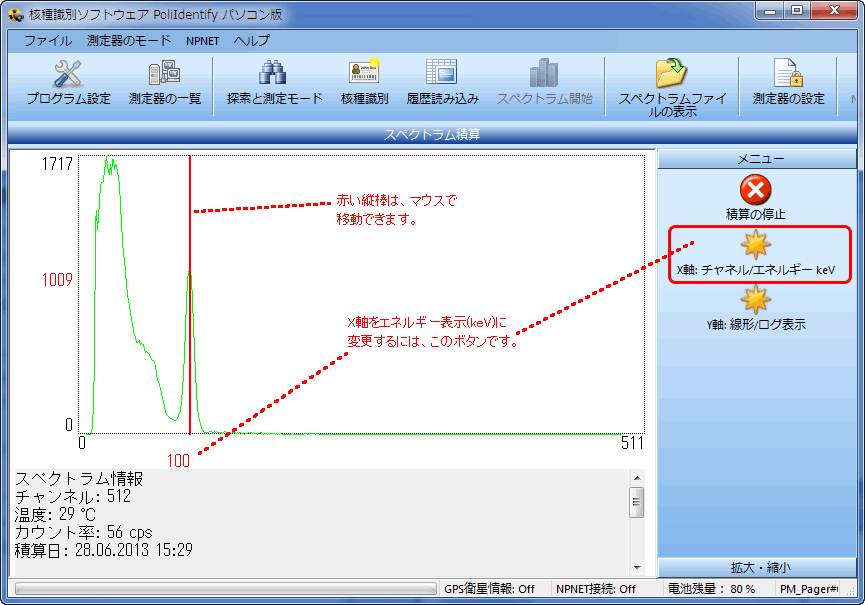Click the red 100 channel value label
Screen dimensions: 865x605
tap(178, 461)
